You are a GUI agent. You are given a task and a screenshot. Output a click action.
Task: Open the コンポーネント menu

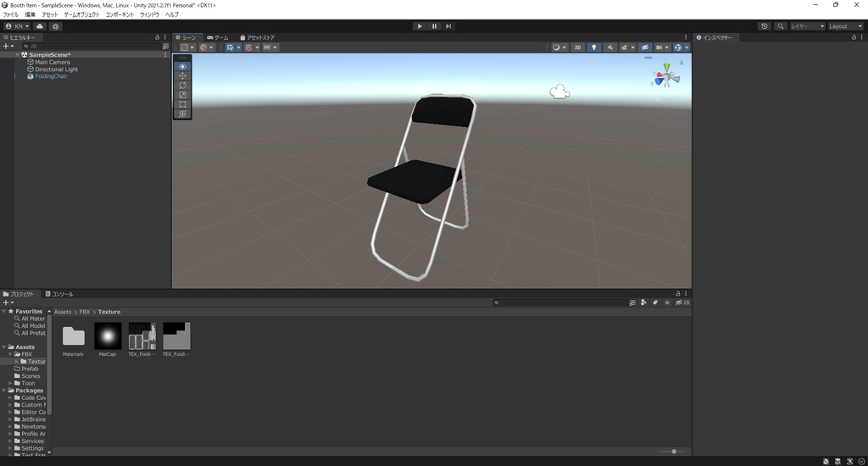pyautogui.click(x=120, y=15)
